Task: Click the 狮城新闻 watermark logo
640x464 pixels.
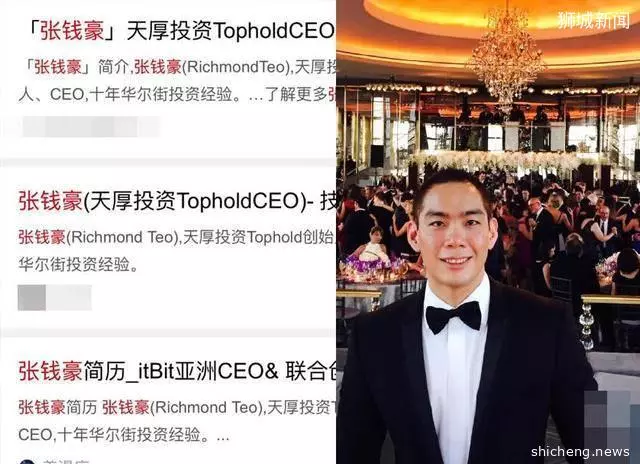Action: click(593, 20)
